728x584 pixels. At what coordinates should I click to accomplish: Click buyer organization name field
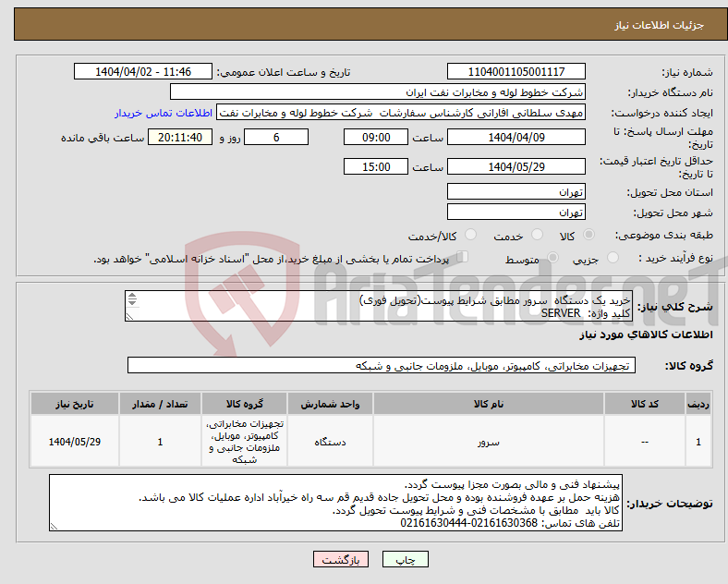tap(378, 91)
